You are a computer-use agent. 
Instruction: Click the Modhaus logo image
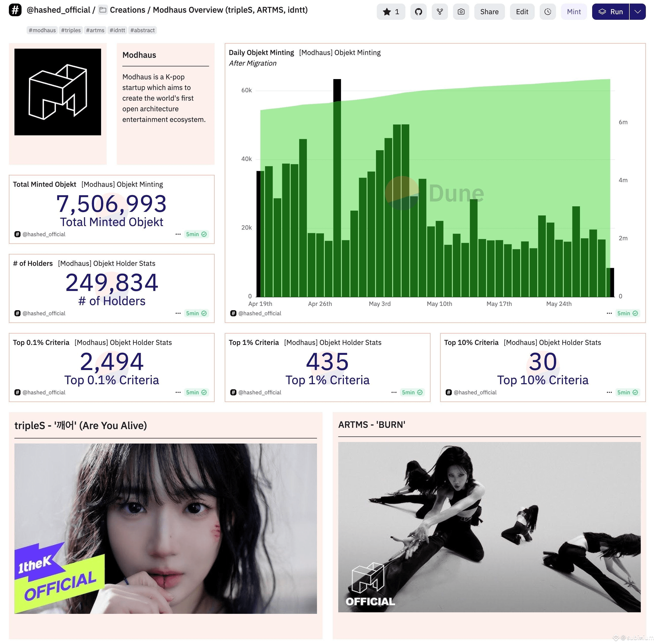tap(58, 92)
